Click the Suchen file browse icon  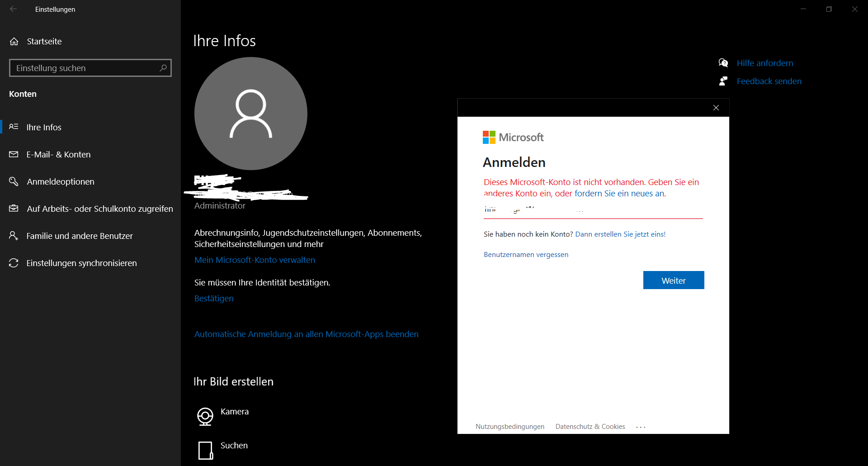coord(206,451)
